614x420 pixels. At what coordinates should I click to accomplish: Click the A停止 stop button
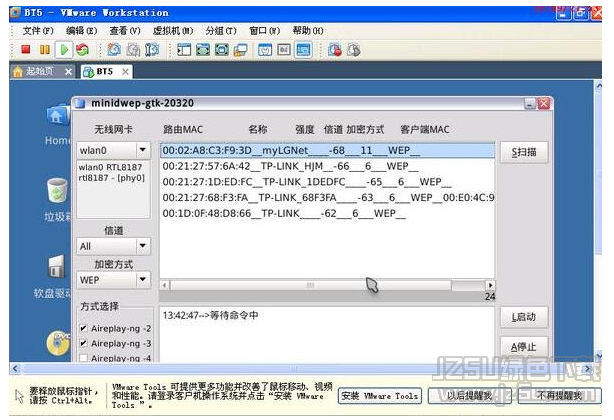click(x=524, y=347)
